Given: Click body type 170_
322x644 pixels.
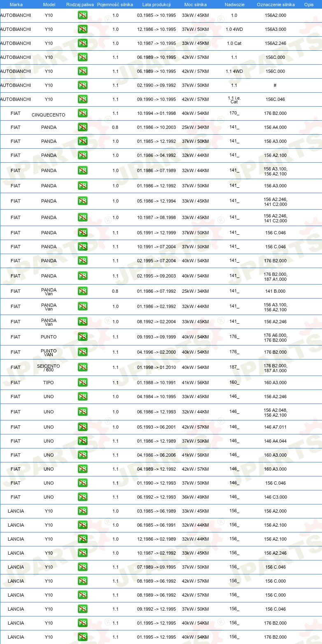Looking at the screenshot, I should [x=234, y=113].
